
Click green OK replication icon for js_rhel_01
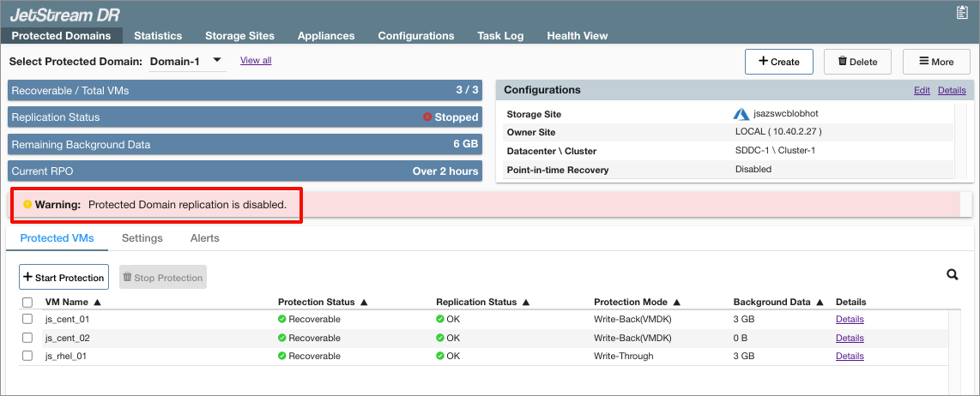tap(440, 356)
